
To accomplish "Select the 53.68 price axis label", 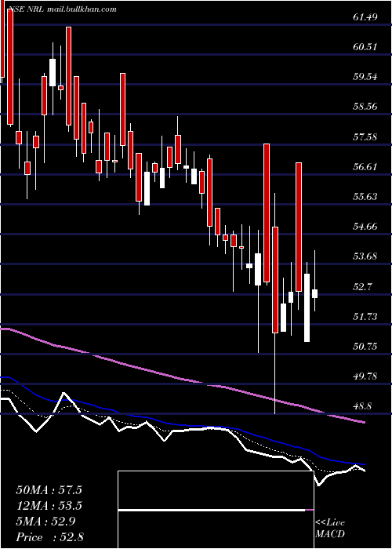I will tap(365, 256).
